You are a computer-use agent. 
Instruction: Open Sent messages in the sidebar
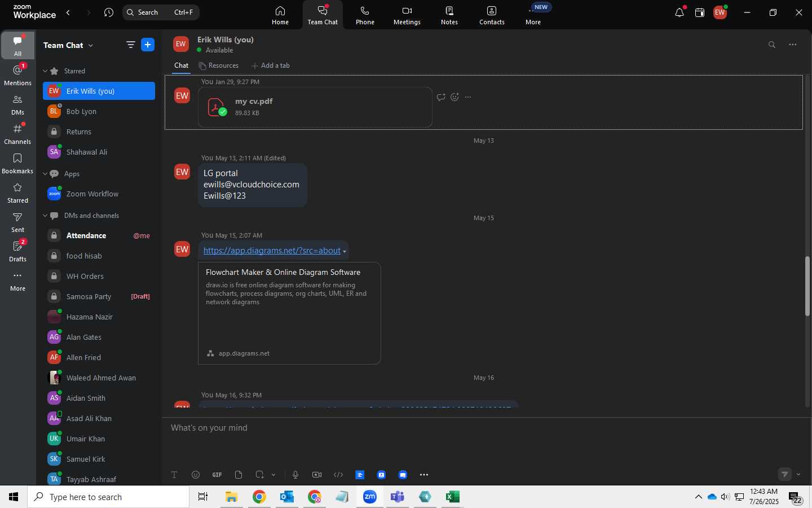[18, 222]
